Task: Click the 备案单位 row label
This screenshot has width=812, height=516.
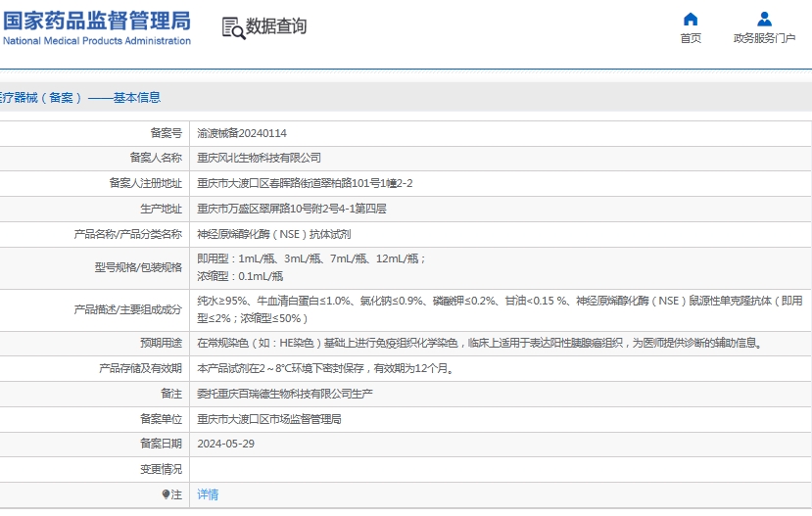Action: (161, 419)
